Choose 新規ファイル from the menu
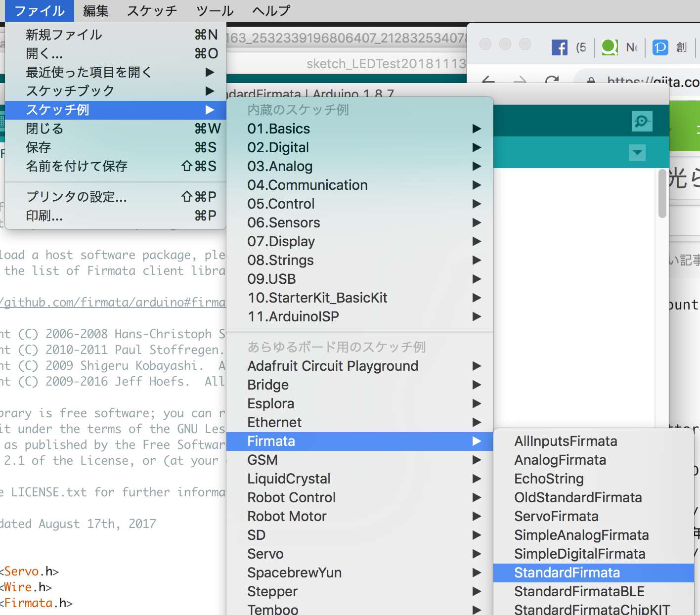Image resolution: width=700 pixels, height=615 pixels. point(63,35)
